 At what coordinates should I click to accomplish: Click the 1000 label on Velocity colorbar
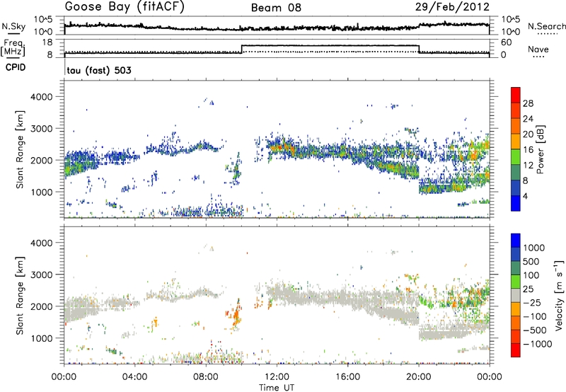[534, 248]
